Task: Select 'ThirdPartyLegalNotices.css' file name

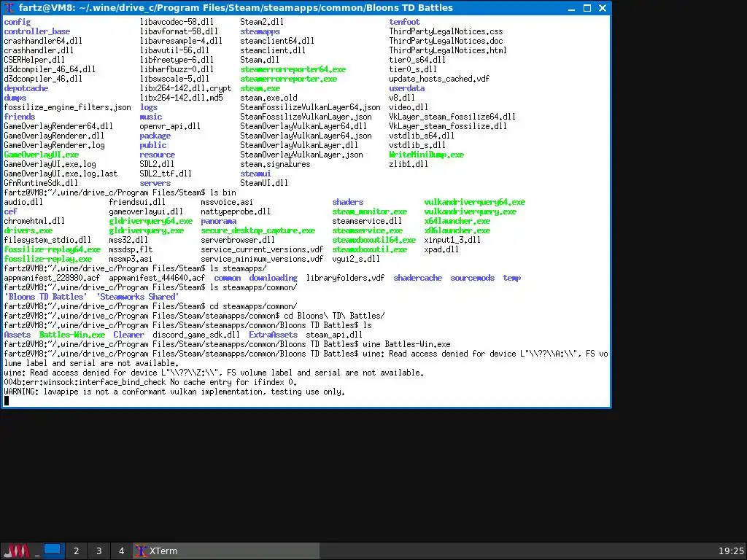Action: 446,31
